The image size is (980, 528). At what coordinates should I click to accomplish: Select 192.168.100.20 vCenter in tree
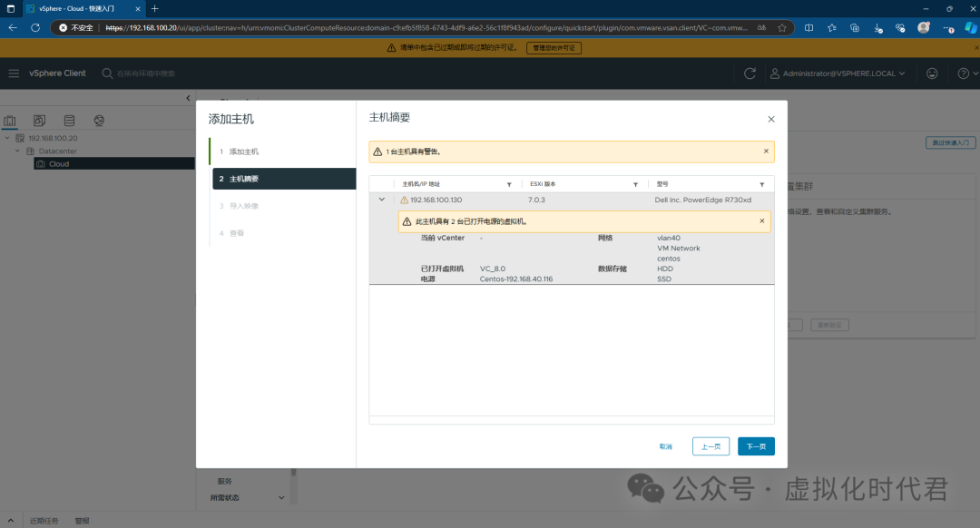pos(53,138)
